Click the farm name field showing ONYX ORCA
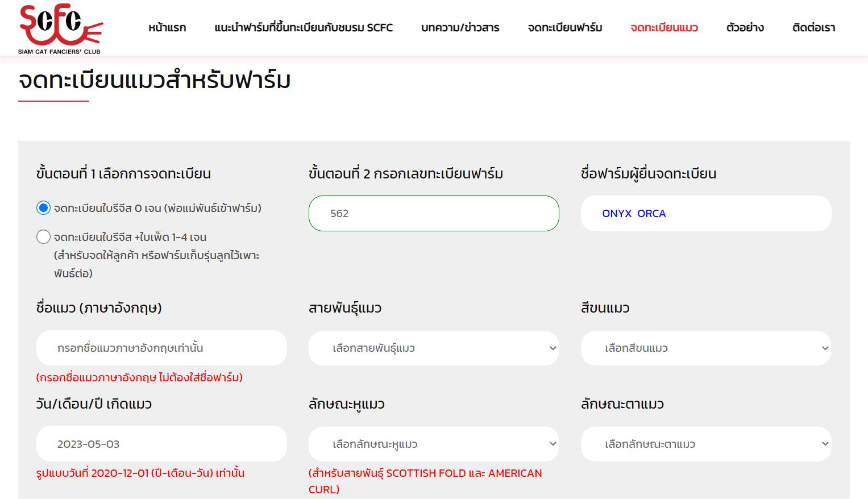This screenshot has width=868, height=499. [x=705, y=214]
